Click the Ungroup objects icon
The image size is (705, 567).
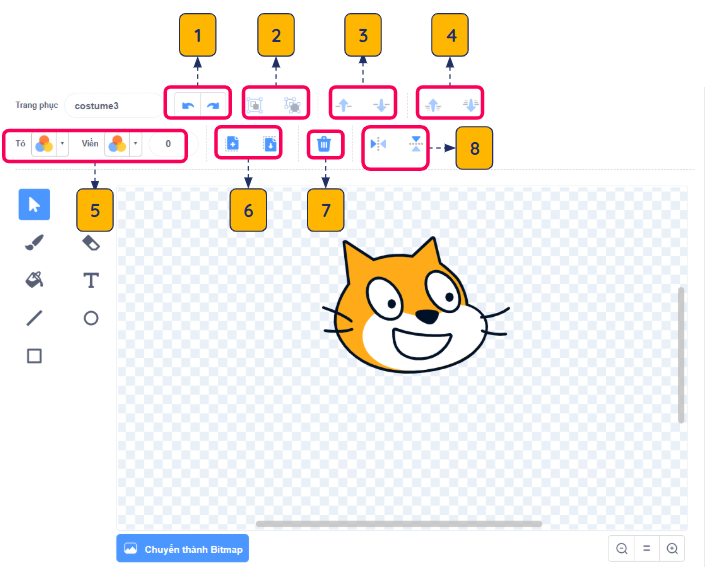pos(293,105)
